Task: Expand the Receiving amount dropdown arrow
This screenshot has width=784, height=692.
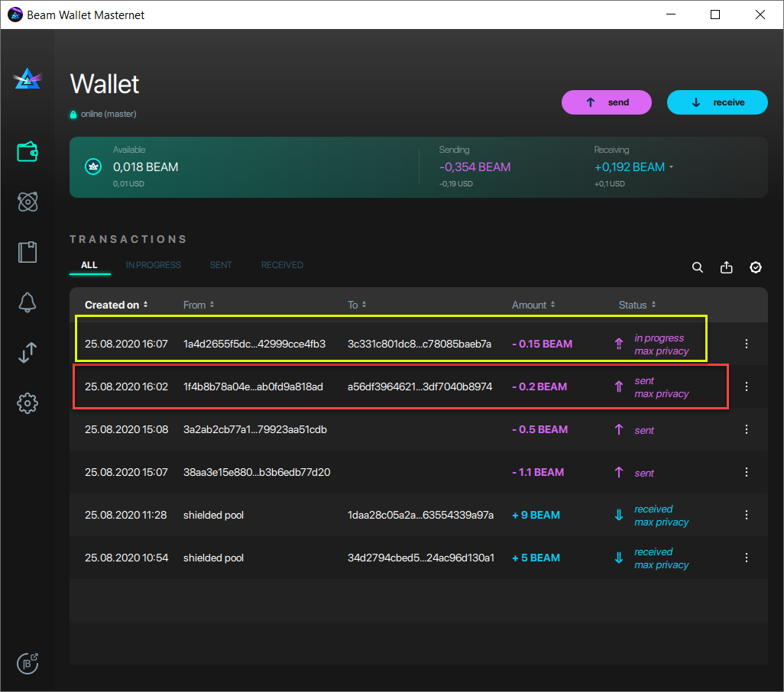Action: tap(672, 167)
